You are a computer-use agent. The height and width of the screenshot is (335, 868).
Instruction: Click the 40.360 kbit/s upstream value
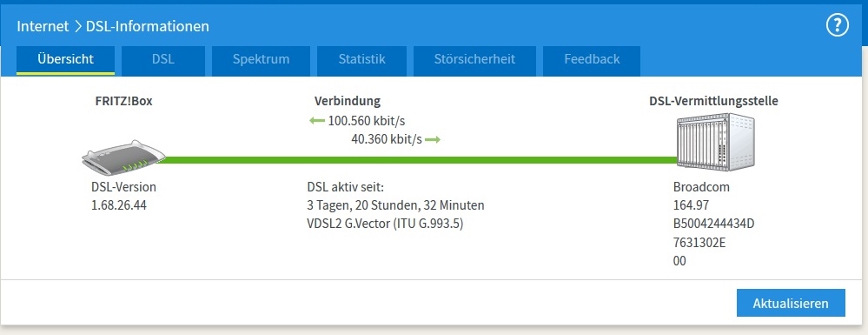click(387, 139)
